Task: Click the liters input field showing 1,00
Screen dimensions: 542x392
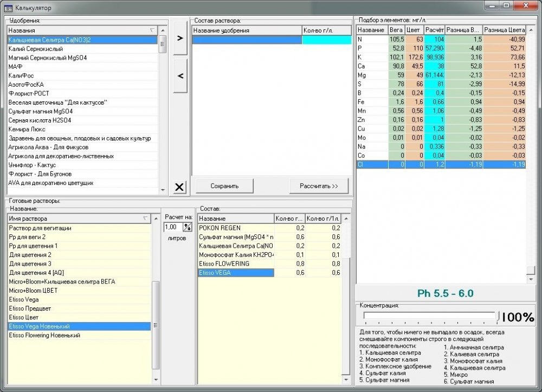Action: 173,227
